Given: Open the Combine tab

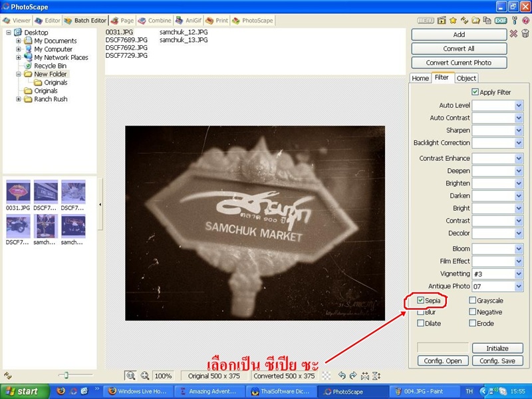Looking at the screenshot, I should [155, 21].
